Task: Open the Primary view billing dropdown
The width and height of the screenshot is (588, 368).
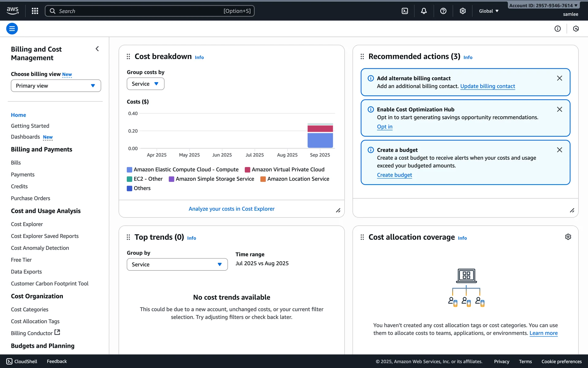Action: (x=56, y=86)
